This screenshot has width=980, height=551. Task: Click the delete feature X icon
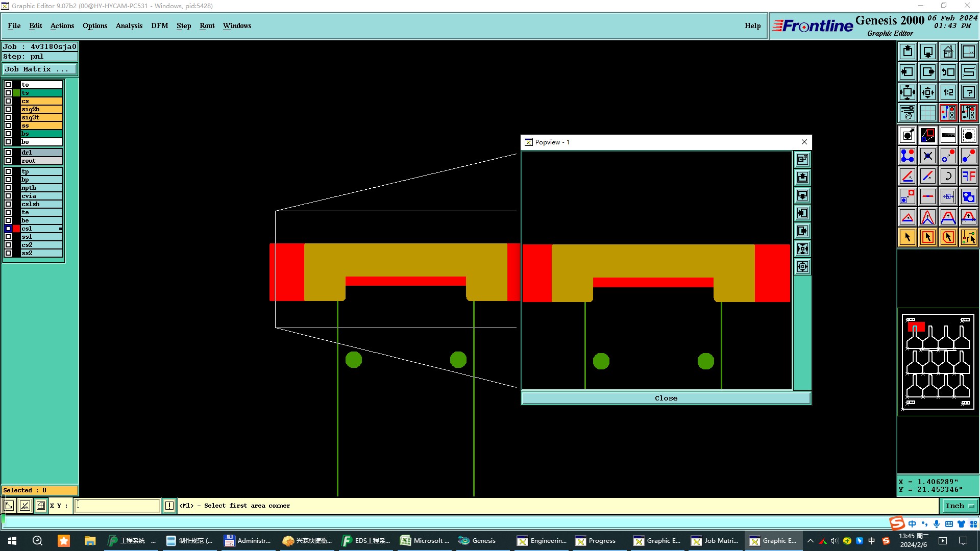tap(927, 156)
